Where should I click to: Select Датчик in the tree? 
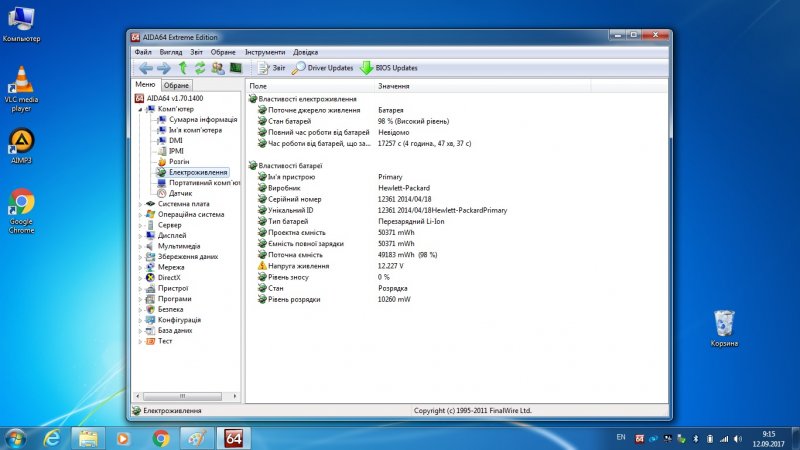tap(180, 193)
